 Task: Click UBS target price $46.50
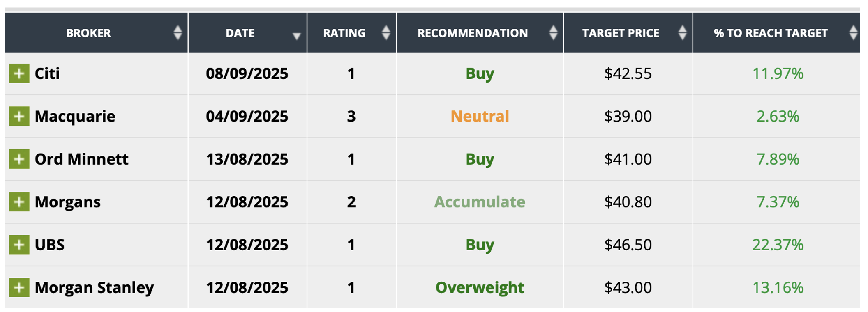coord(628,245)
